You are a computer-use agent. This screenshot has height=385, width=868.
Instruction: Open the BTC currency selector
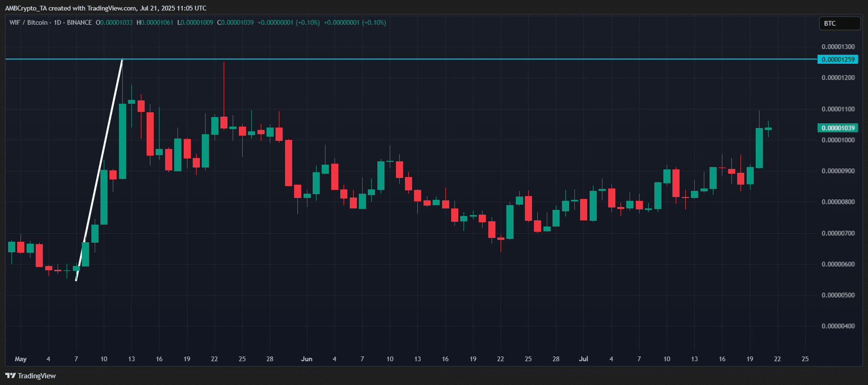tap(839, 23)
